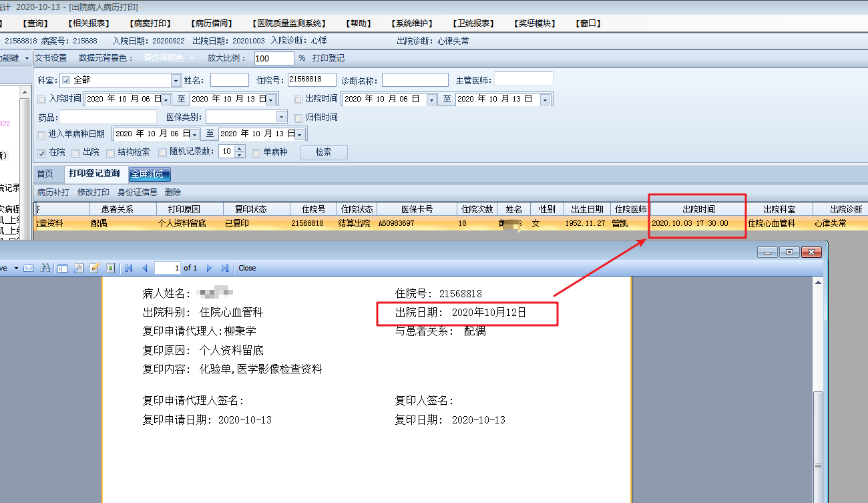Open the 进入单病种日期 end date picker

299,134
